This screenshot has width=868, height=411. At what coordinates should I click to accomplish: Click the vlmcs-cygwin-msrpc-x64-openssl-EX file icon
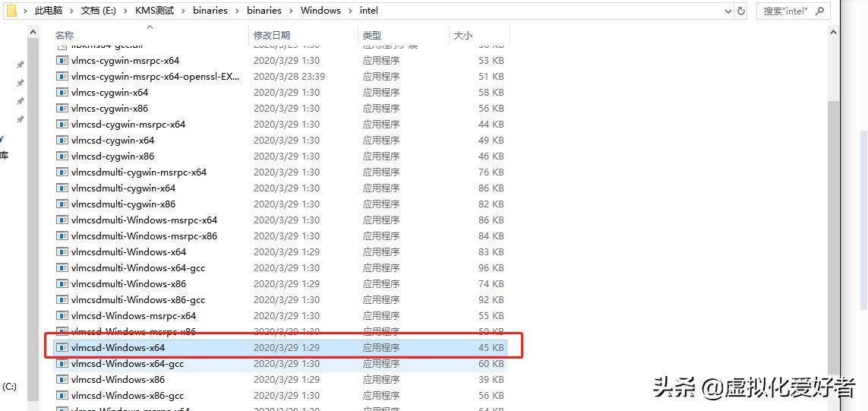(x=62, y=77)
